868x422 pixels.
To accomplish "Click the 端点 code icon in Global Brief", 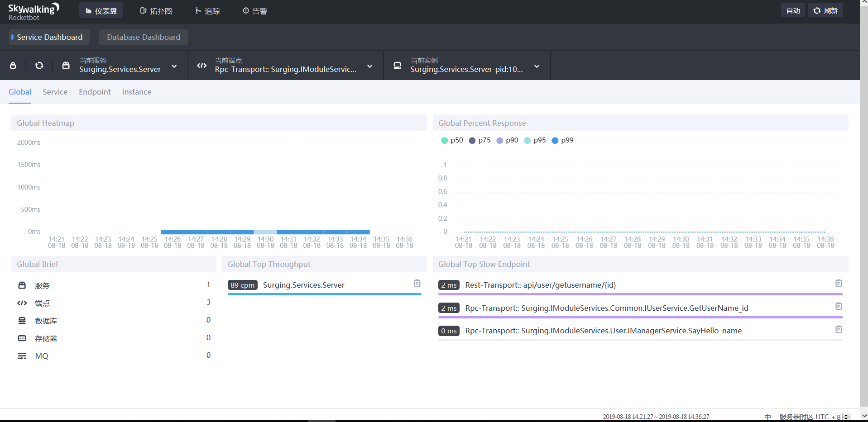I will click(22, 303).
